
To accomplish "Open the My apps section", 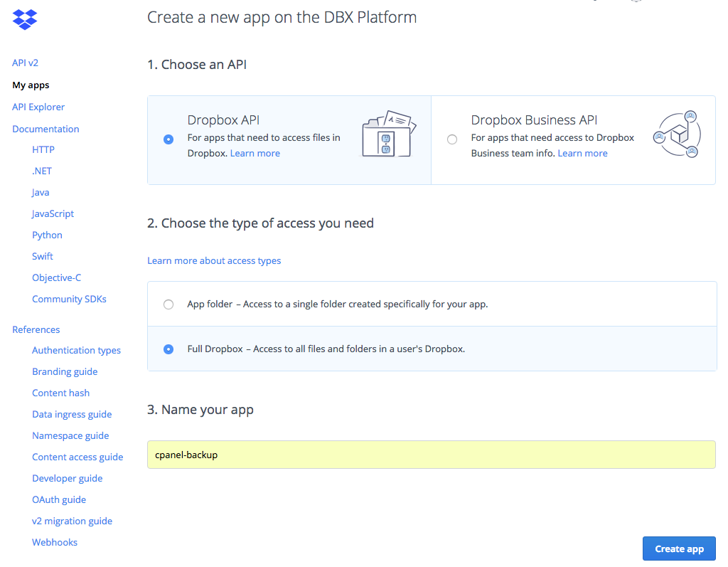I will (31, 85).
